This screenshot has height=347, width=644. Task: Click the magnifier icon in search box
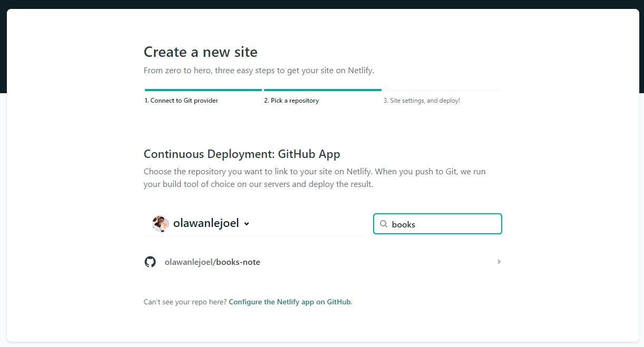(384, 224)
